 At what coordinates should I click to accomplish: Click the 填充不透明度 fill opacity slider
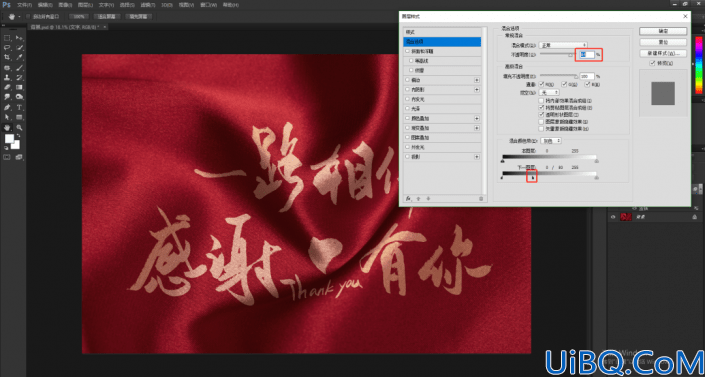559,76
